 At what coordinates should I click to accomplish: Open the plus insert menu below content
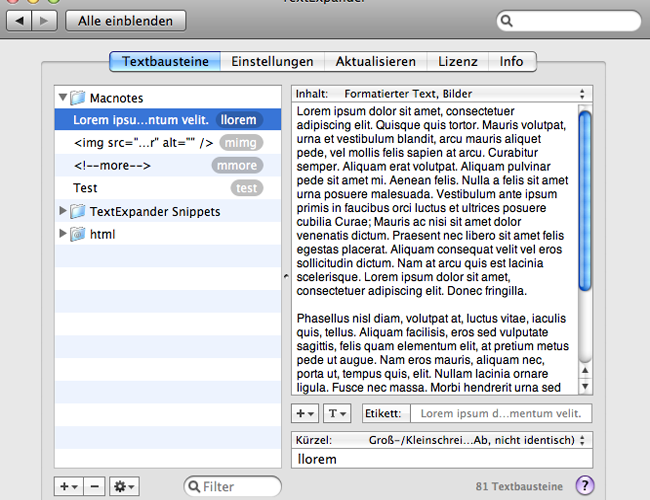(x=305, y=413)
